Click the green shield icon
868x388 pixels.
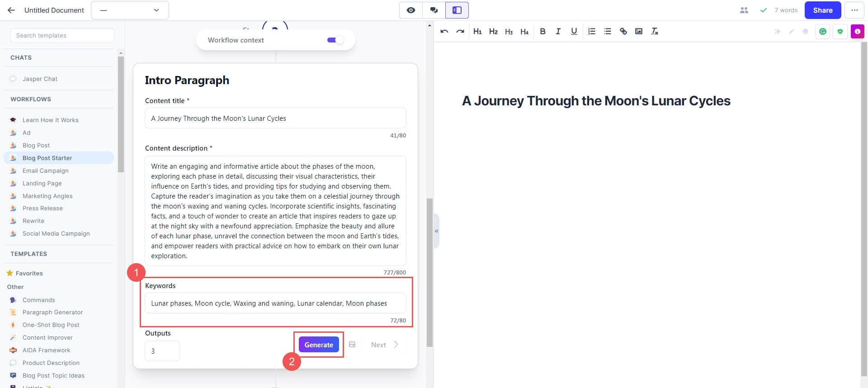tap(840, 31)
